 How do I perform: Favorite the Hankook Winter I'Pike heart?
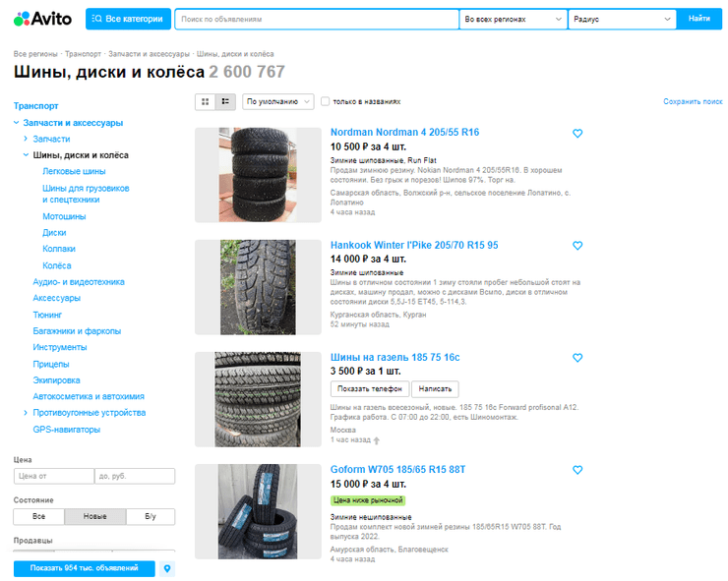click(x=577, y=246)
